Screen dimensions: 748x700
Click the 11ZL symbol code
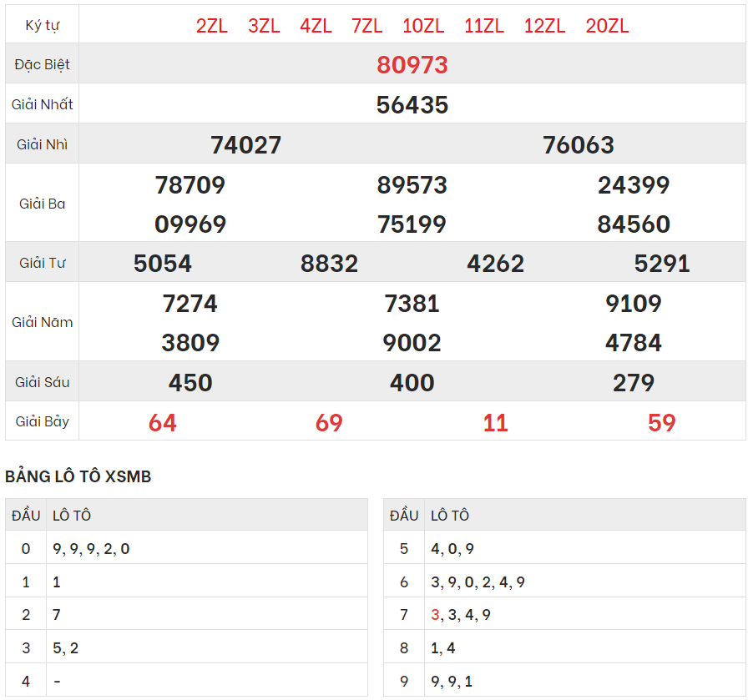coord(484,26)
